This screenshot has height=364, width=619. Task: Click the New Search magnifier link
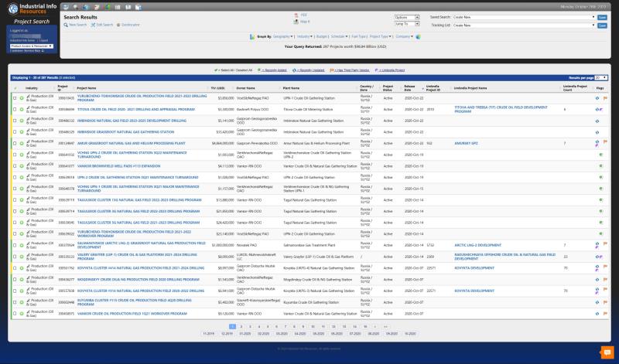(x=67, y=25)
